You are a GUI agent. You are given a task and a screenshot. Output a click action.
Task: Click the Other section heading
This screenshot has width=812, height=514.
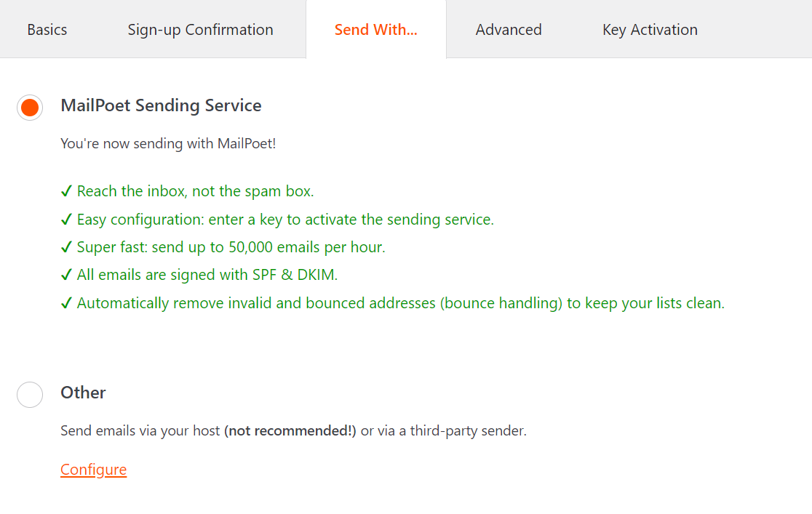point(83,393)
